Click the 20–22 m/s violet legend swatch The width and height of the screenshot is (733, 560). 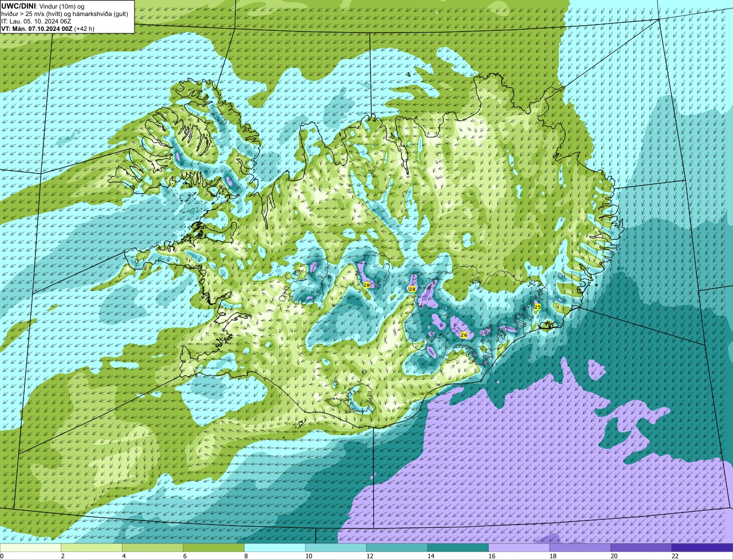coord(641,547)
